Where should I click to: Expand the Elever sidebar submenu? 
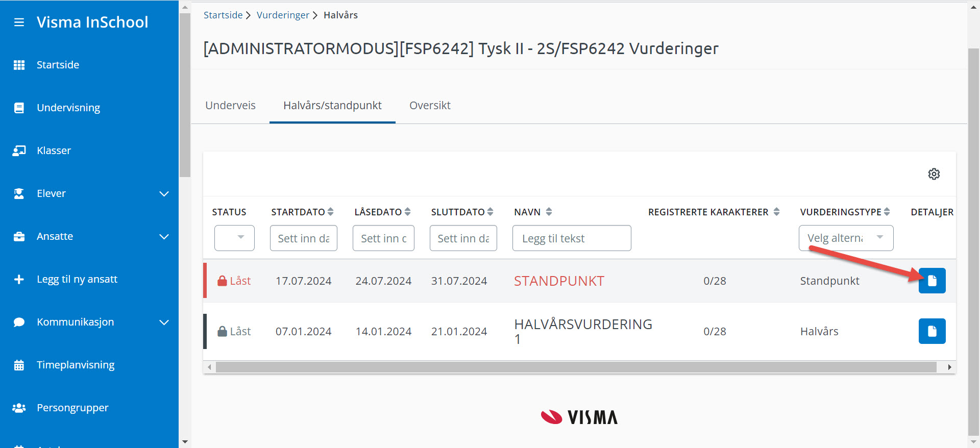pos(164,193)
